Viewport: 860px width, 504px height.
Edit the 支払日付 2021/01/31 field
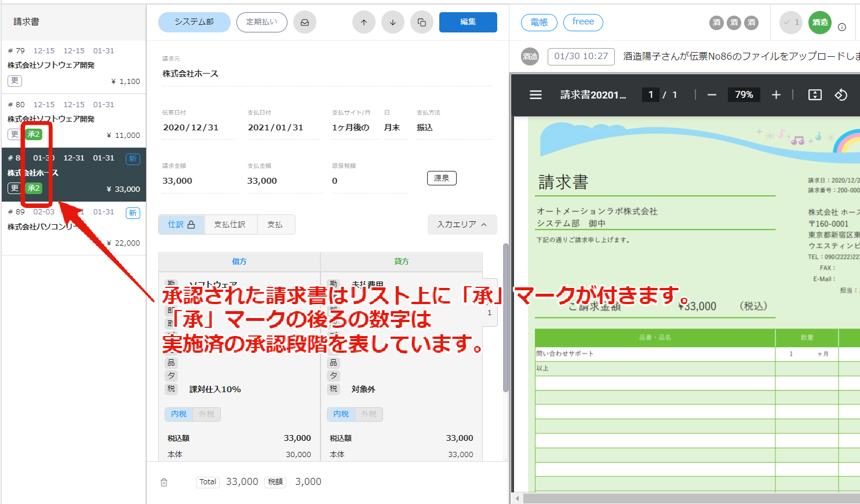coord(283,127)
